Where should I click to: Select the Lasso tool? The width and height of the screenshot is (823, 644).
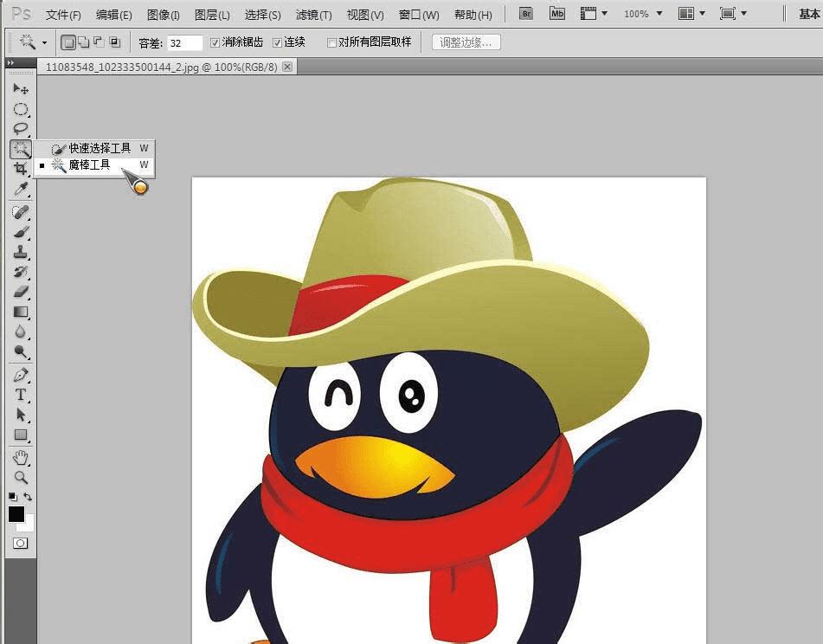[21, 129]
